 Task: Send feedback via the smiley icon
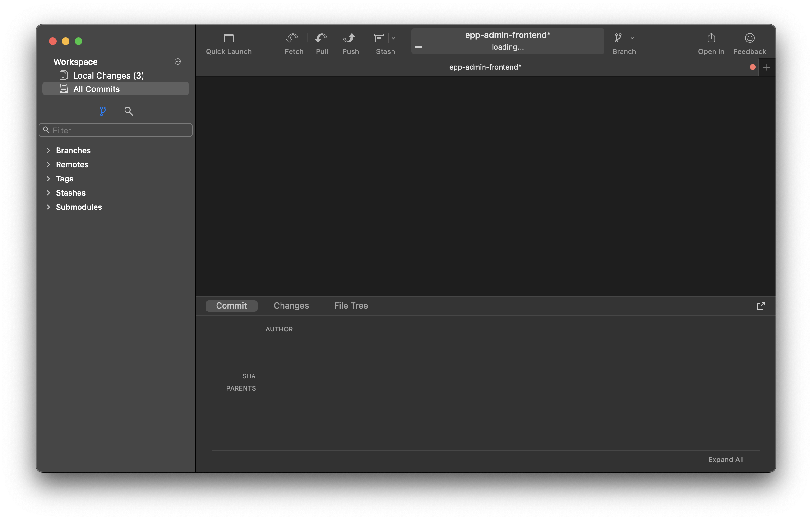pos(750,38)
